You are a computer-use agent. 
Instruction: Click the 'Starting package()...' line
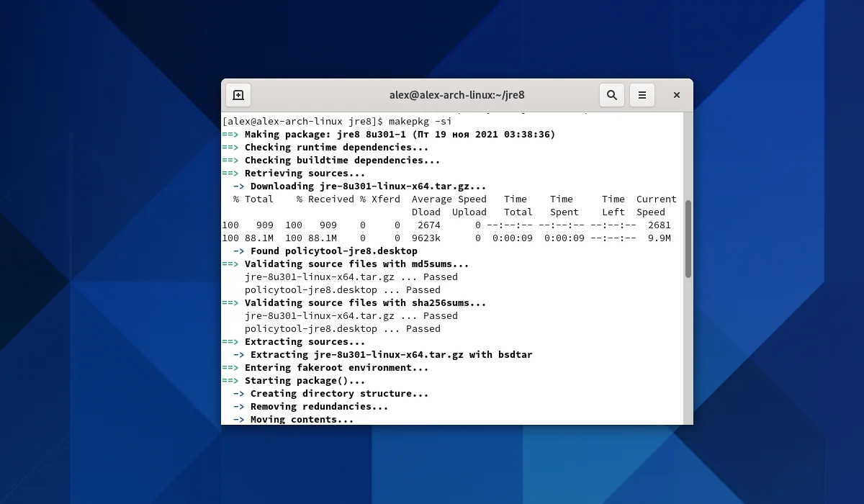(294, 381)
